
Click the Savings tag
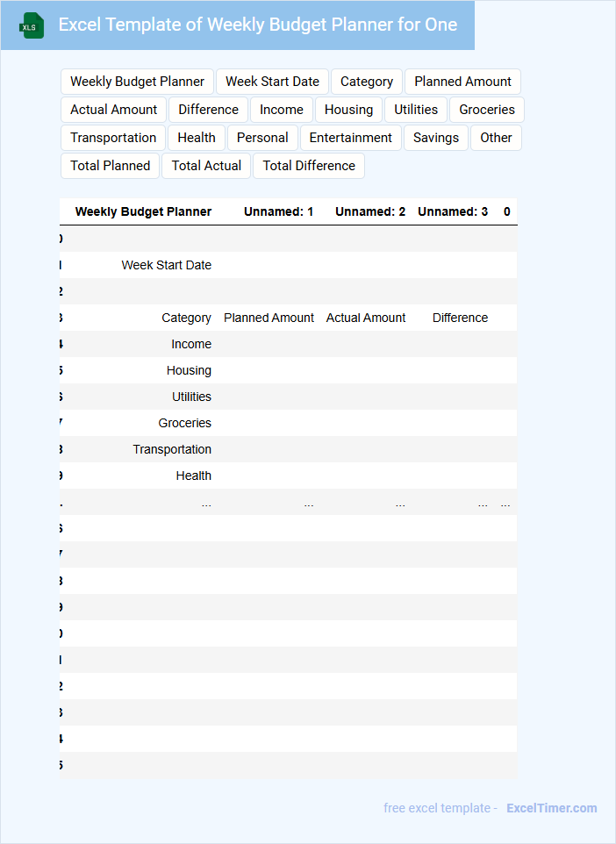pos(436,138)
